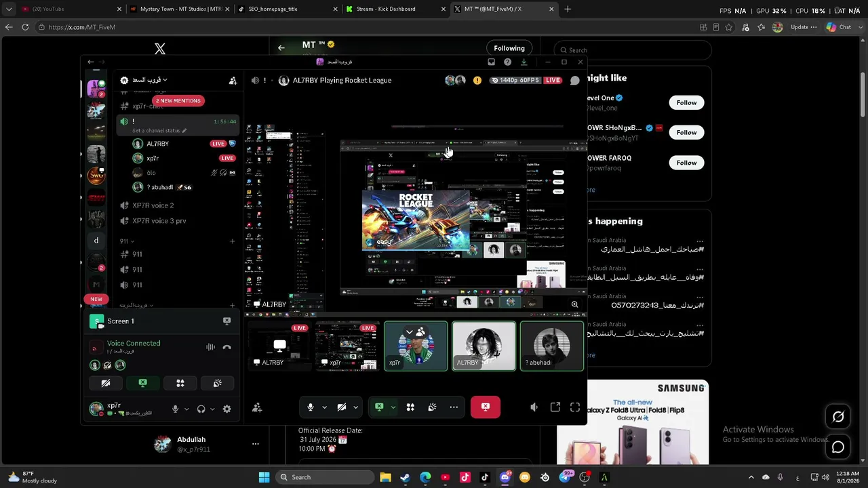Toggle camera in Voice Connected panel
The image size is (868, 488).
point(106,383)
